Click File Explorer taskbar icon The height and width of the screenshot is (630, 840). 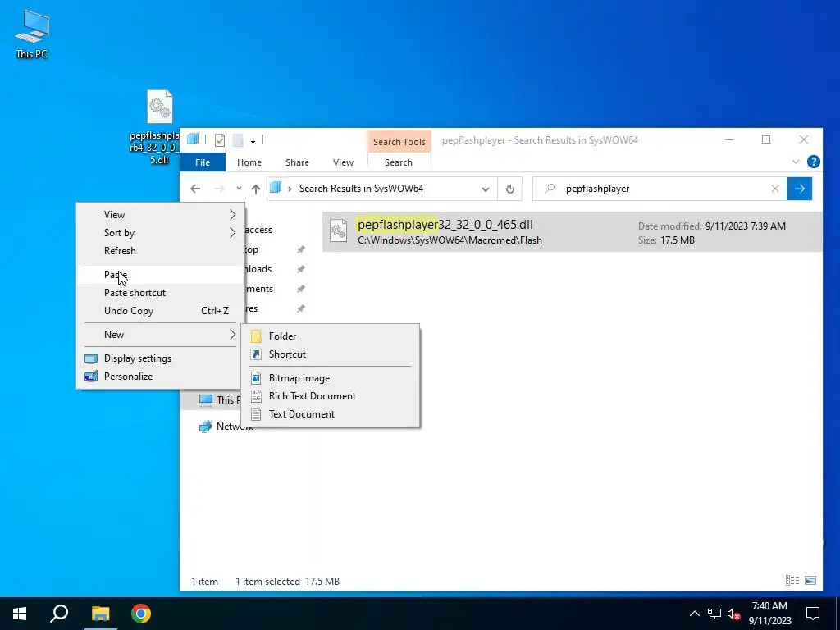[100, 614]
